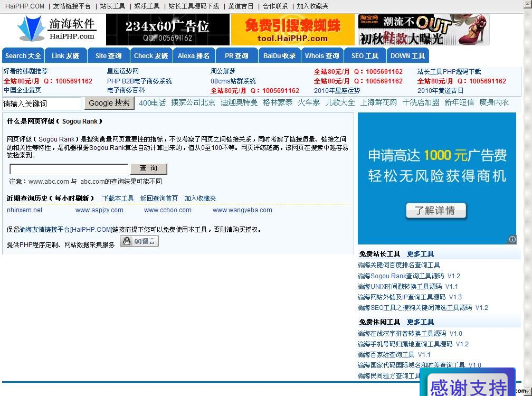Click the QQ留言 message button
The image size is (532, 396).
pos(139,241)
